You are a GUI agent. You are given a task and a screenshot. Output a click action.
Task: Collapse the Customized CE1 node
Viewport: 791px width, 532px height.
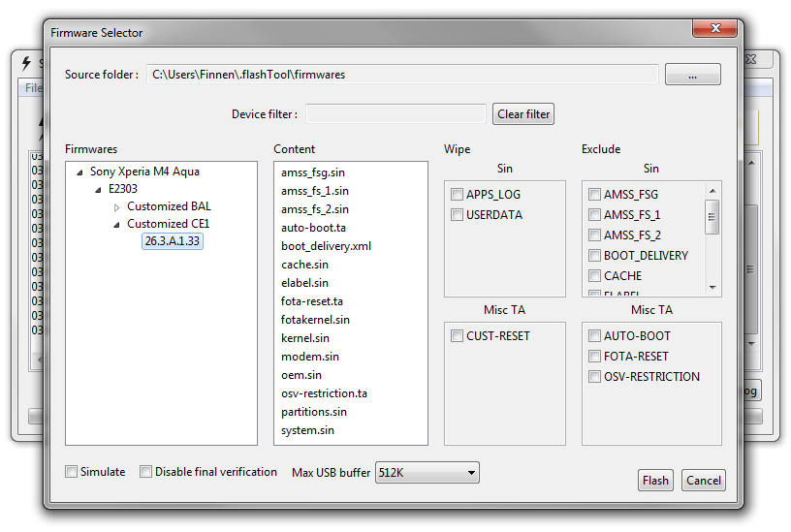(116, 225)
